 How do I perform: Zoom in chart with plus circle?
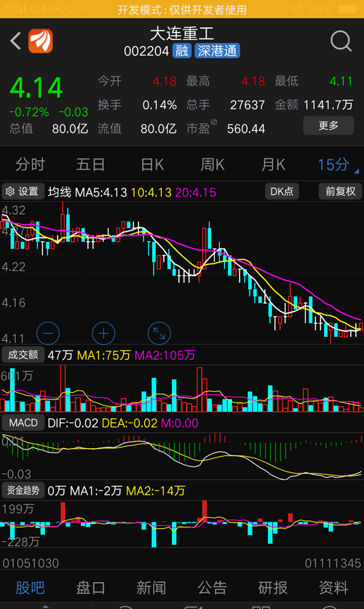[103, 333]
